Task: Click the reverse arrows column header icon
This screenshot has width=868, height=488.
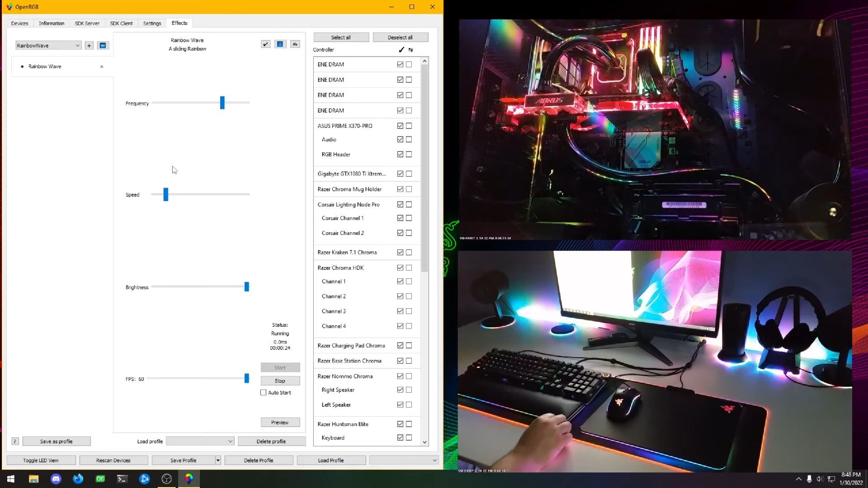Action: (410, 50)
